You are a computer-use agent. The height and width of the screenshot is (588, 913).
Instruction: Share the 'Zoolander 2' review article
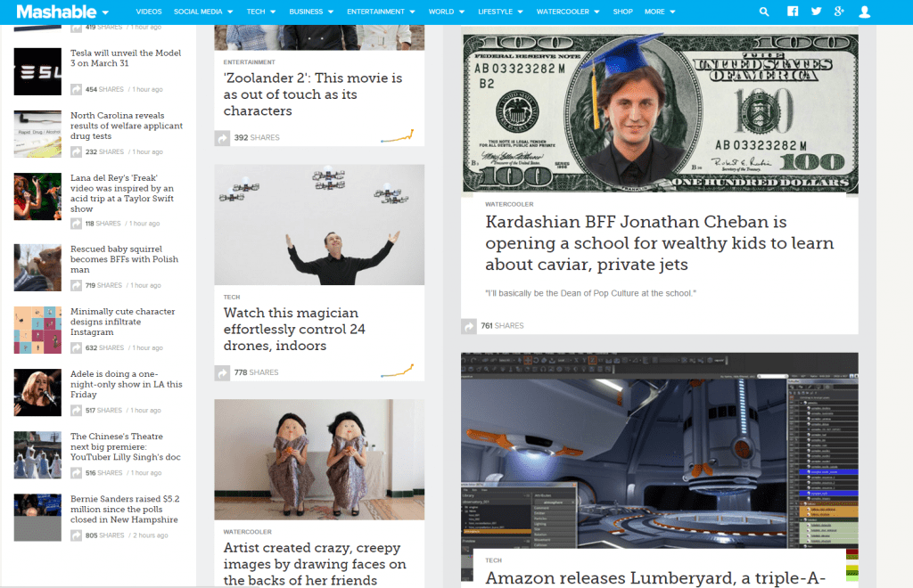222,138
